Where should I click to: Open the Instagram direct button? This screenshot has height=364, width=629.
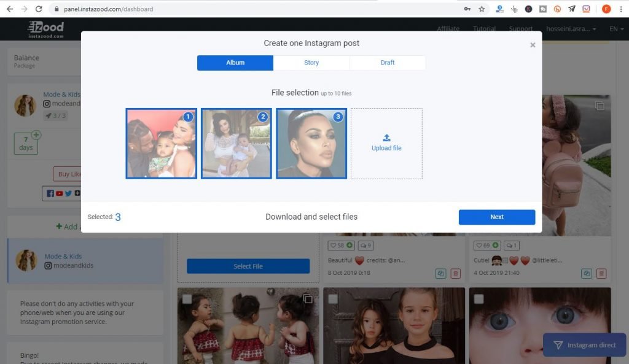[x=584, y=345]
